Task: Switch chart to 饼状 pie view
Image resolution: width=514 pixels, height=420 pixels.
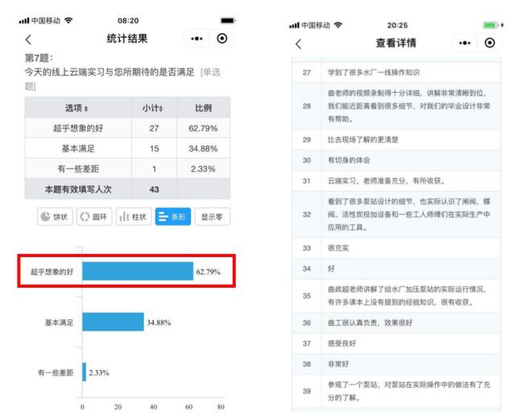Action: coord(55,217)
